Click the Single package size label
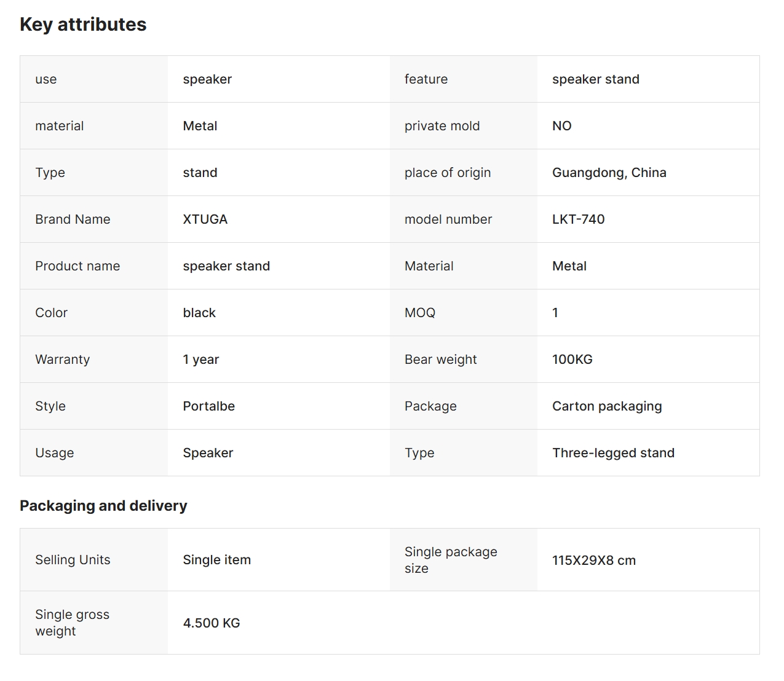 click(x=450, y=560)
